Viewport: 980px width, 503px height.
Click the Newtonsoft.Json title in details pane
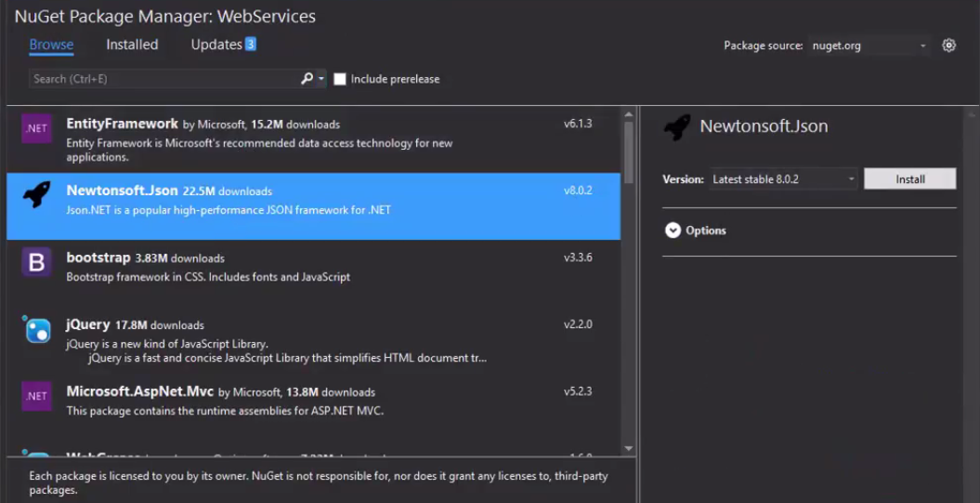764,126
